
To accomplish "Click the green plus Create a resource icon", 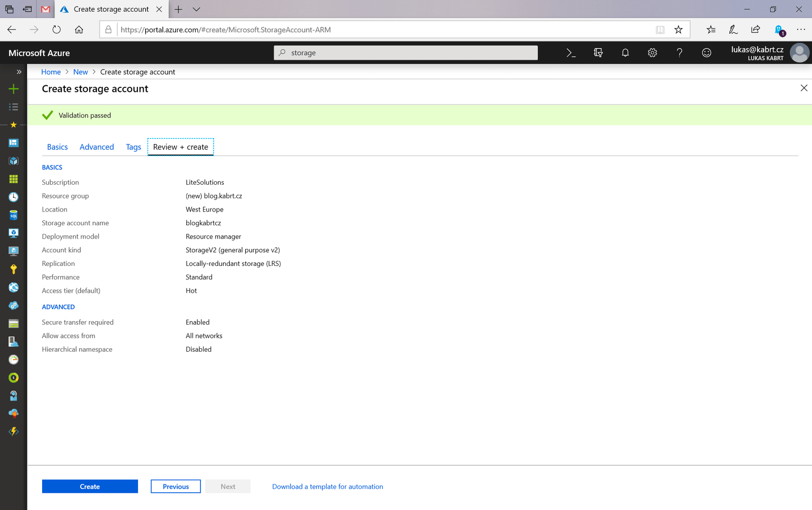I will [14, 89].
